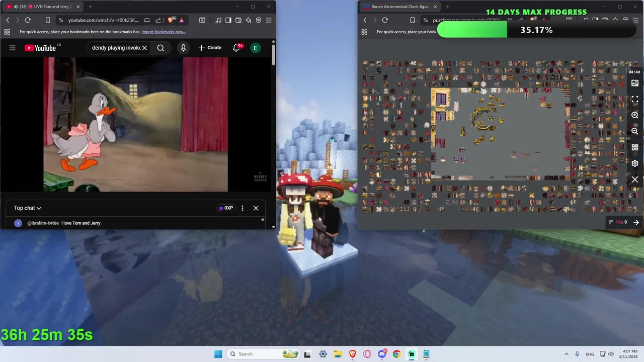
Task: Share the YouTube page link icon
Action: point(158,20)
